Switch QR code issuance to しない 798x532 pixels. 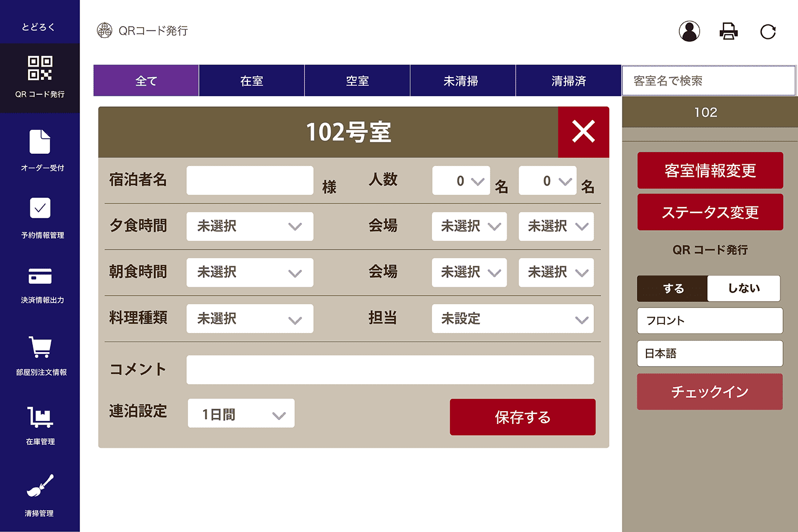(744, 288)
